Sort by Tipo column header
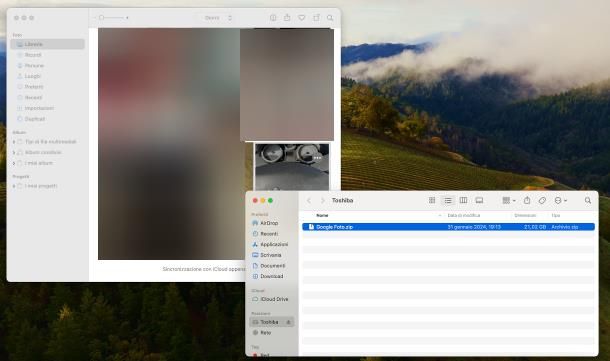This screenshot has height=361, width=610. [556, 216]
